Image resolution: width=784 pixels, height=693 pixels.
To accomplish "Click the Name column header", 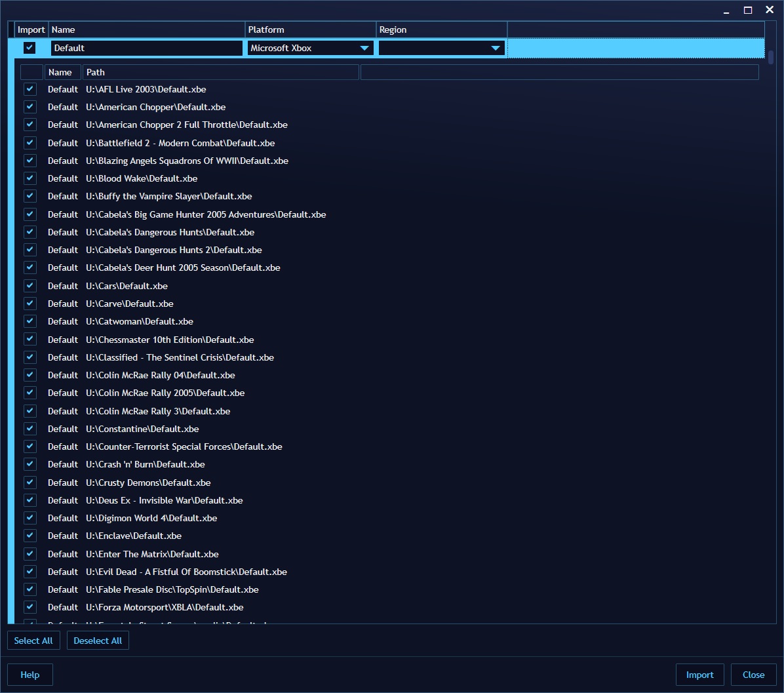I will (62, 72).
